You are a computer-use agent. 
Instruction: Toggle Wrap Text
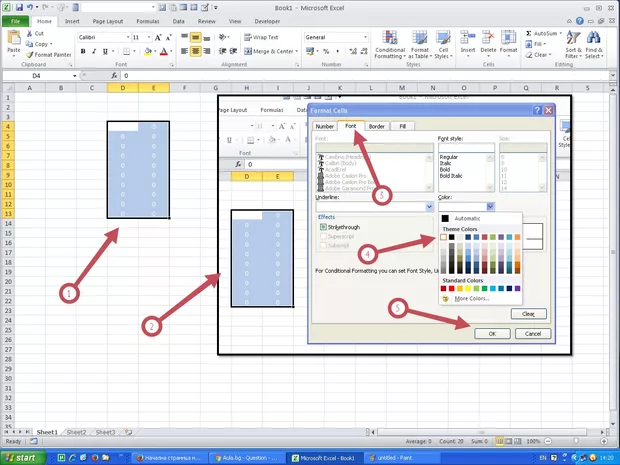[x=261, y=37]
